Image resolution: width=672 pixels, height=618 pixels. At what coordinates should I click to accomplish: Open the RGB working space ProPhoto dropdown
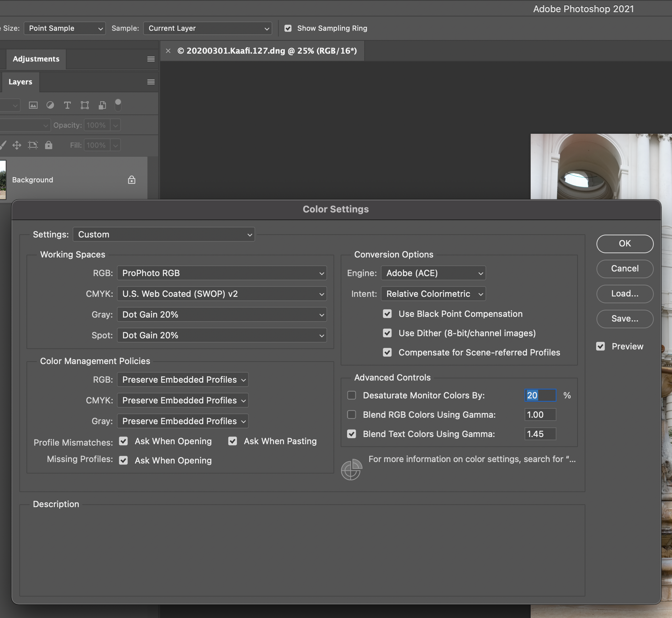pos(222,273)
